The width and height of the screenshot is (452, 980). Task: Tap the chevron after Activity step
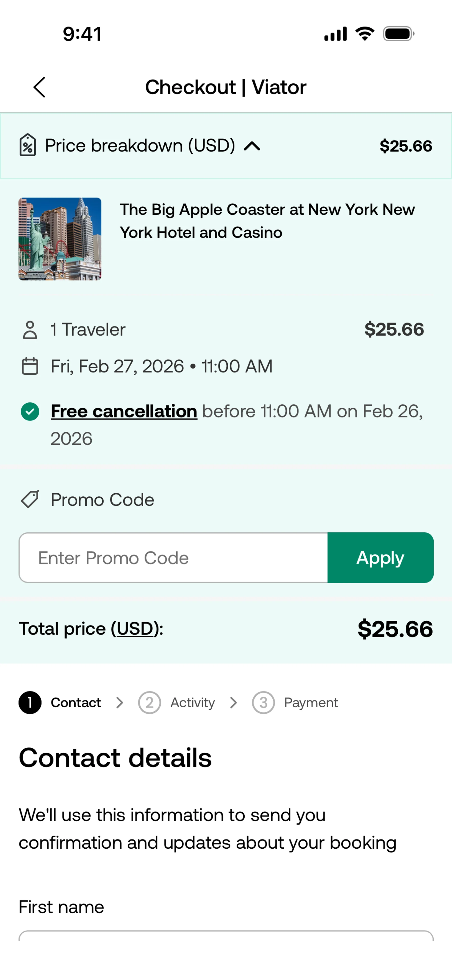(234, 703)
